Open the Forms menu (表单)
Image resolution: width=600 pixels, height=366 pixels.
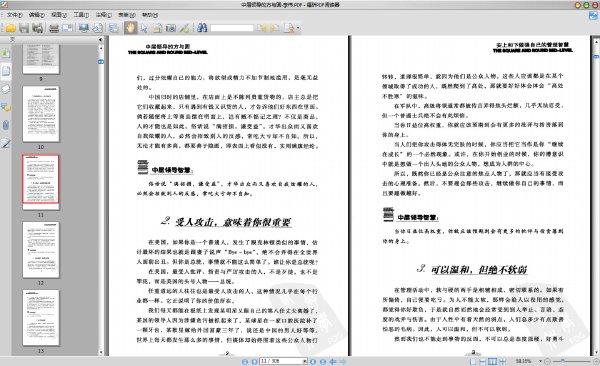tap(127, 15)
